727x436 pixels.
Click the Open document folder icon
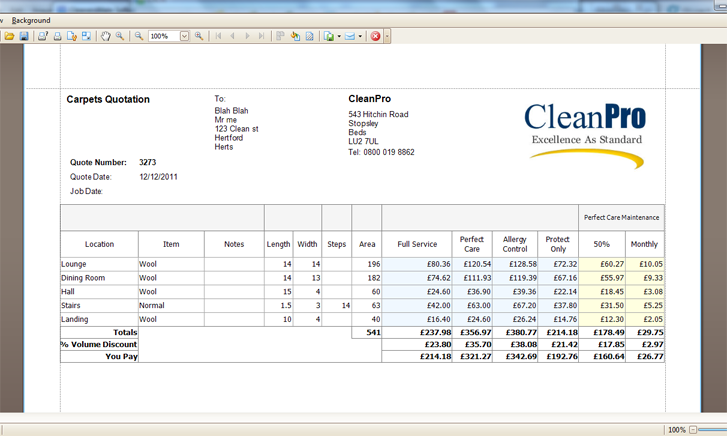[x=10, y=36]
